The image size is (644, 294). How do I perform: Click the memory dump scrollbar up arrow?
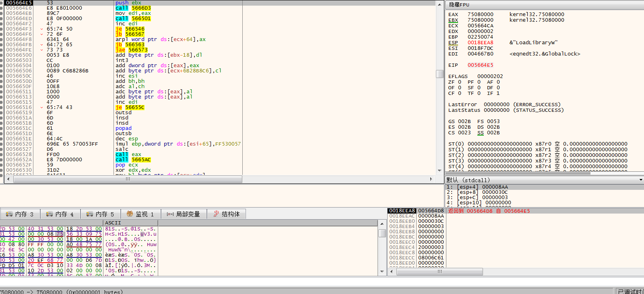pos(382,223)
